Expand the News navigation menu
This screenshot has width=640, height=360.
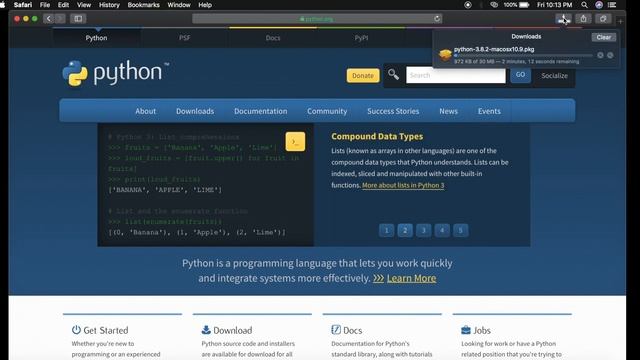pos(449,111)
